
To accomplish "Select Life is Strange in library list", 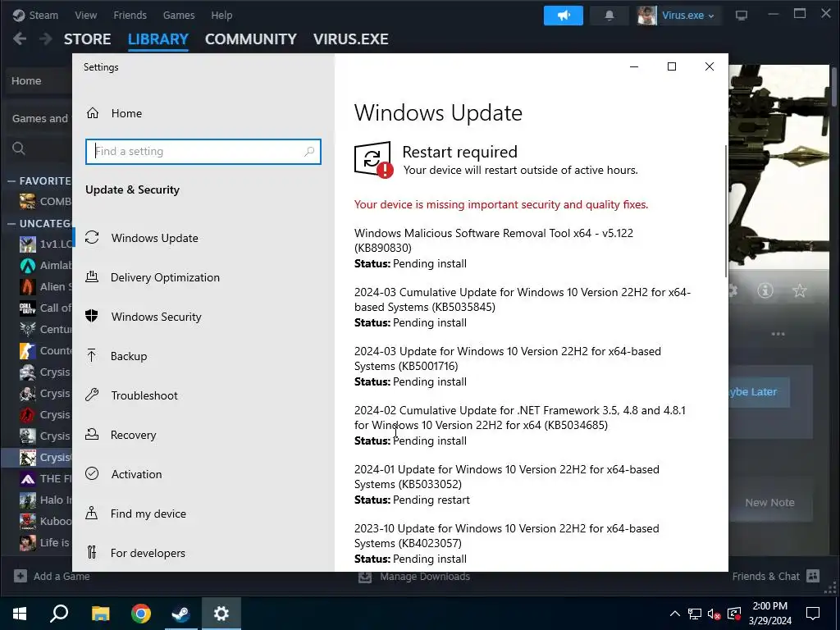I will 45,543.
